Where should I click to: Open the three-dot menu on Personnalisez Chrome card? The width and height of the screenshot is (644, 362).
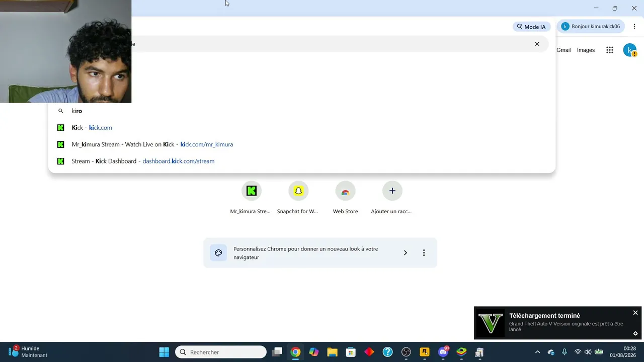[424, 253]
